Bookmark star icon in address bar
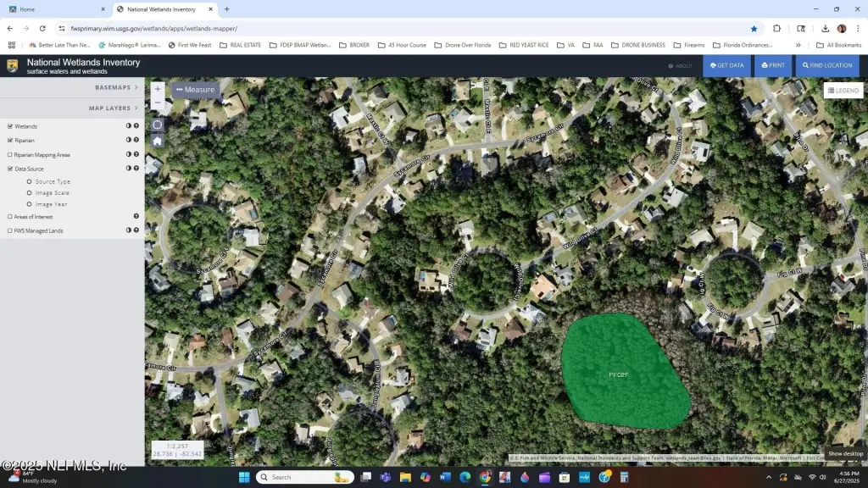Viewport: 868px width, 488px height. (x=754, y=28)
